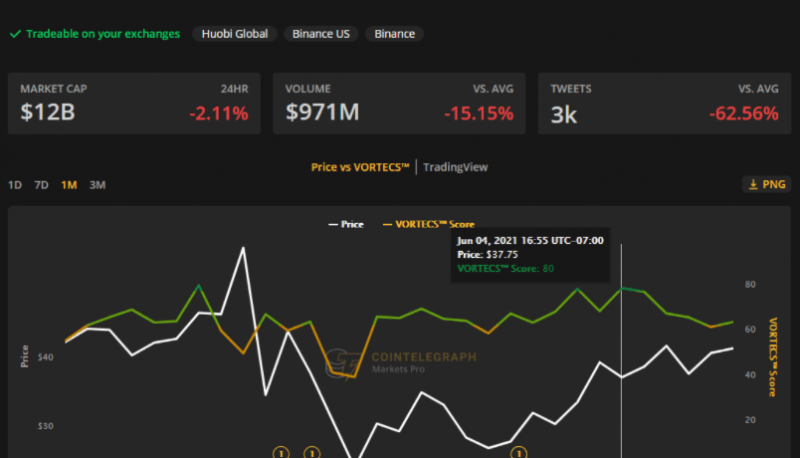Click the TWEETS label
Viewport: 800px width, 458px height.
(x=571, y=89)
